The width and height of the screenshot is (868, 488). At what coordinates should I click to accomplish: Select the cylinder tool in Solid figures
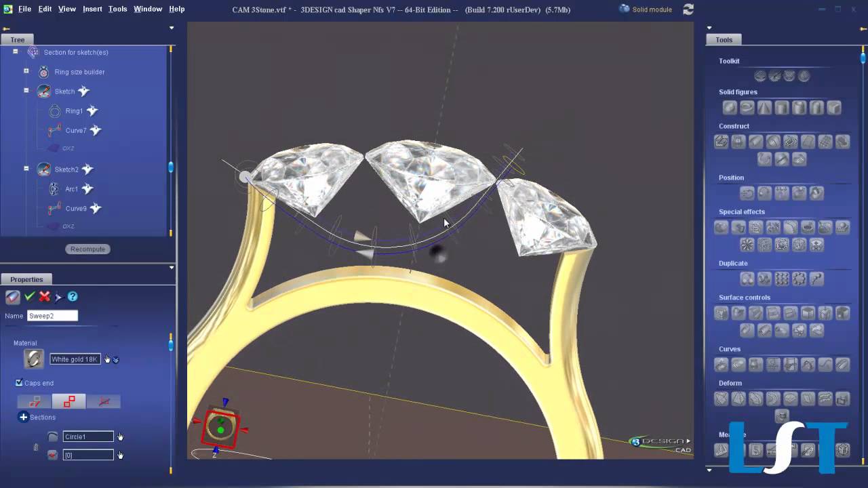point(782,107)
